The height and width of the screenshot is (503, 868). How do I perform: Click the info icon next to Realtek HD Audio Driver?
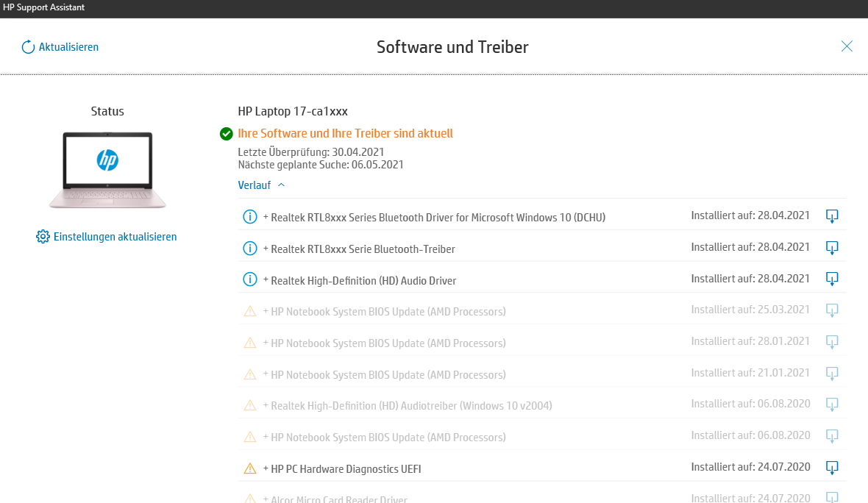(x=249, y=279)
